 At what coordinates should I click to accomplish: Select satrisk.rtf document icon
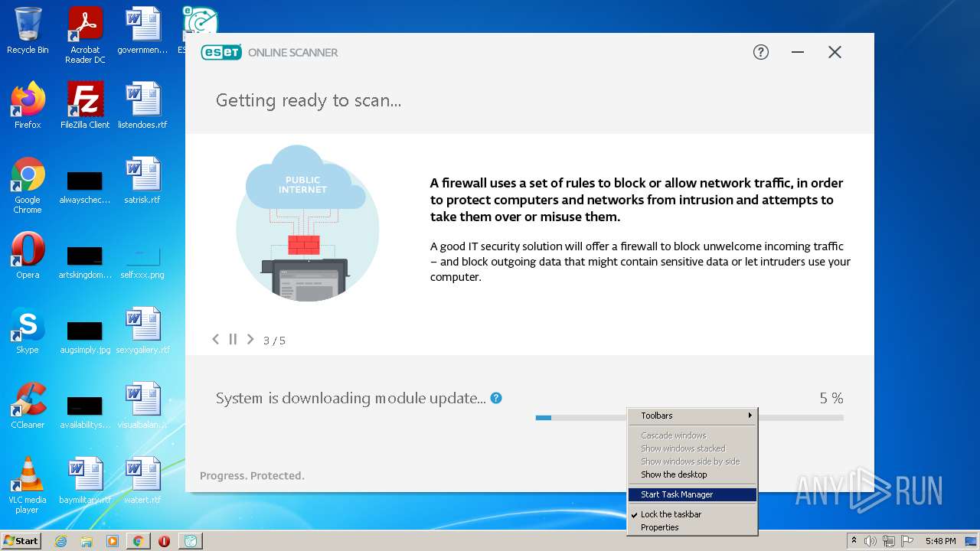pos(142,180)
